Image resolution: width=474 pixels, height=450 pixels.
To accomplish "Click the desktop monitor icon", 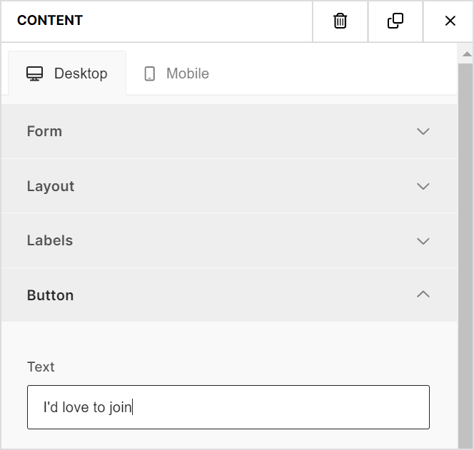I will [x=35, y=74].
